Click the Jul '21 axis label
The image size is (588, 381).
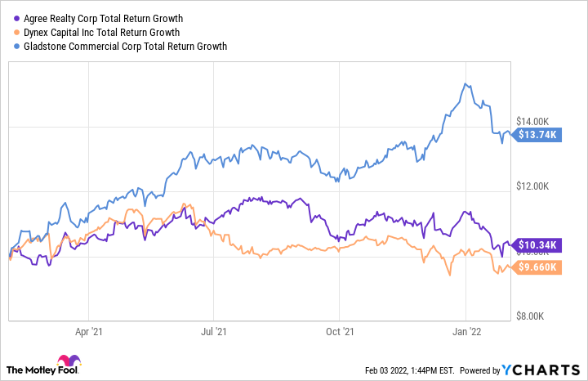tap(213, 332)
